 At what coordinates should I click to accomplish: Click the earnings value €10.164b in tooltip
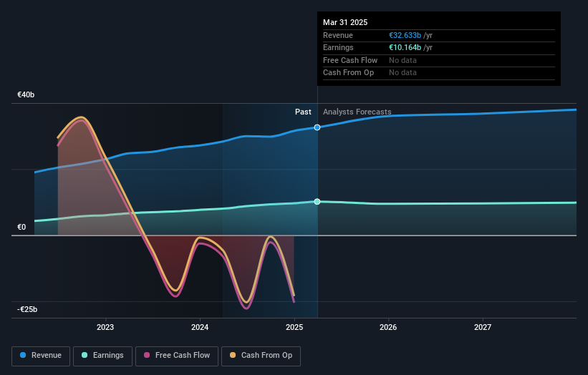tap(405, 47)
